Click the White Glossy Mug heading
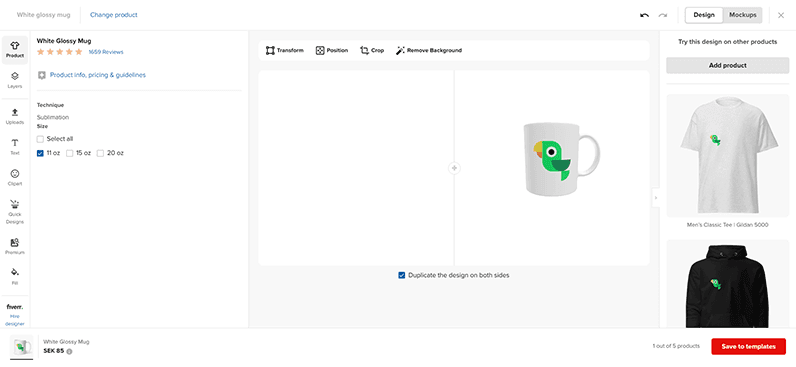The image size is (796, 367). pos(64,41)
